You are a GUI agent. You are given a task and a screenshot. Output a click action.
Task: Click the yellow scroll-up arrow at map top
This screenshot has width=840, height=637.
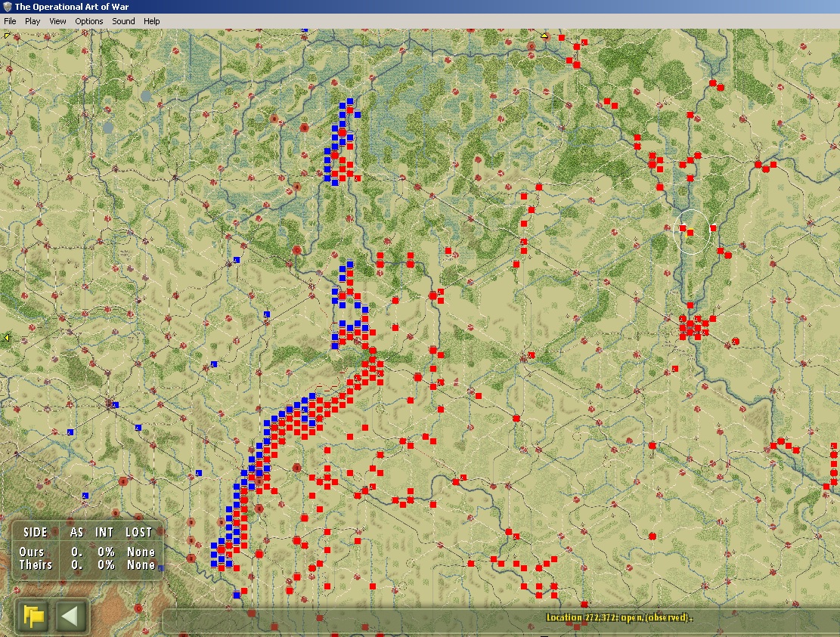[x=544, y=36]
